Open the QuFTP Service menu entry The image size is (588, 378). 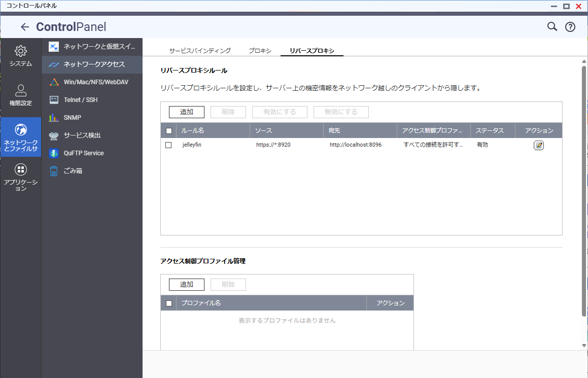[x=83, y=153]
